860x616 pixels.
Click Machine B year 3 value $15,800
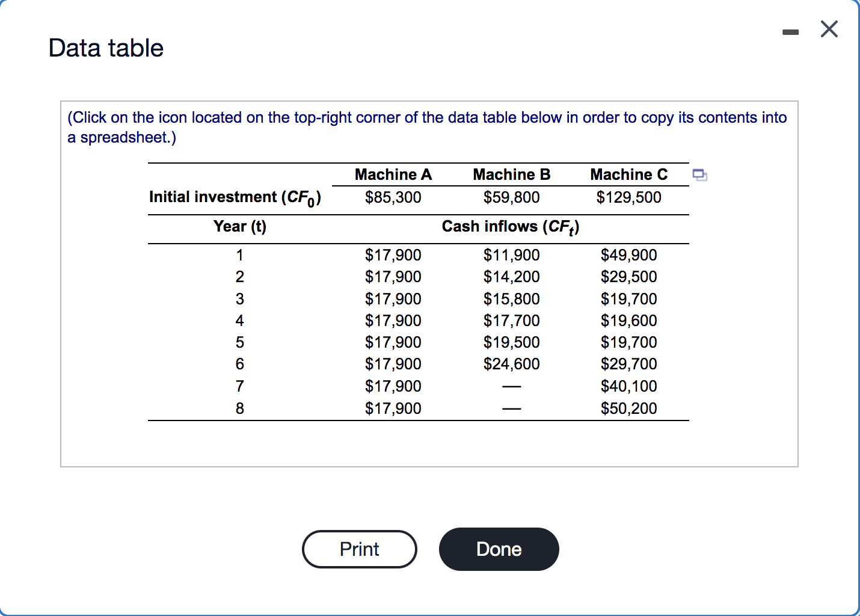coord(512,299)
